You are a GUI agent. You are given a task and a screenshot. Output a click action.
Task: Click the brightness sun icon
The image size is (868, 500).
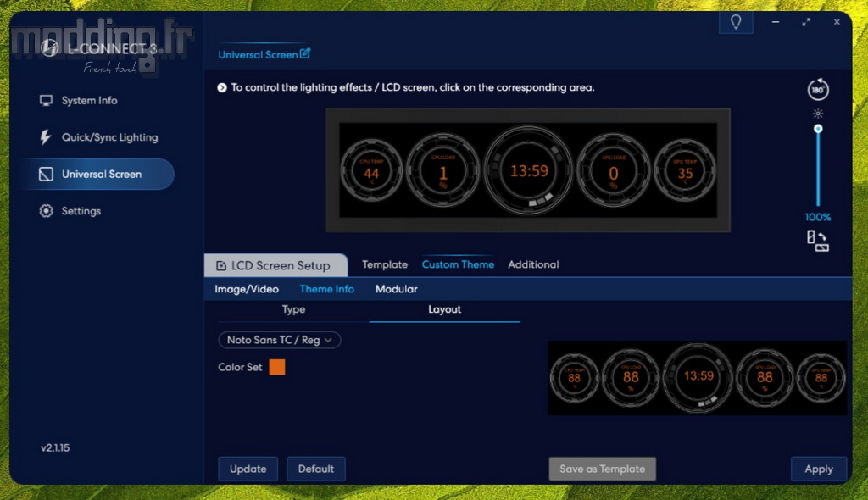[x=818, y=114]
